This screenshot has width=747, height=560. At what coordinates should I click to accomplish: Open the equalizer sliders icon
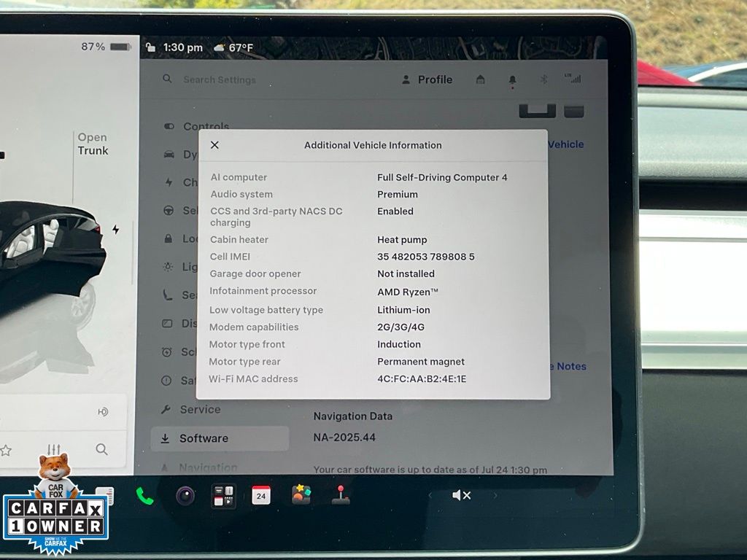point(54,449)
